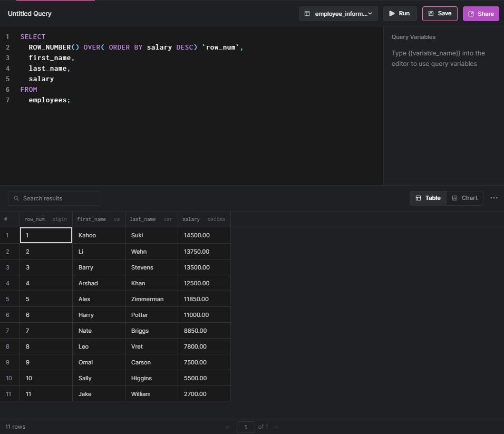Viewport: 504px width, 434px height.
Task: Click the FROM keyword on line 6
Action: click(x=28, y=89)
